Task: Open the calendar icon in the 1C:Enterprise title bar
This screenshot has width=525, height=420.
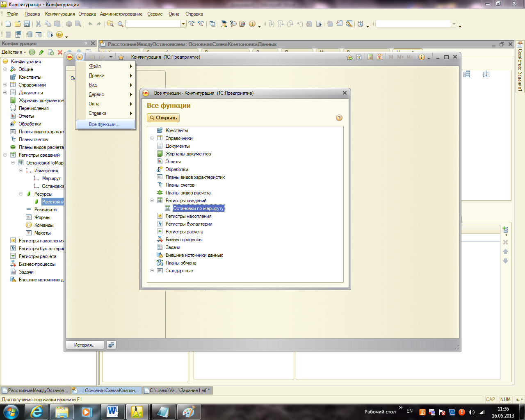Action: point(380,57)
